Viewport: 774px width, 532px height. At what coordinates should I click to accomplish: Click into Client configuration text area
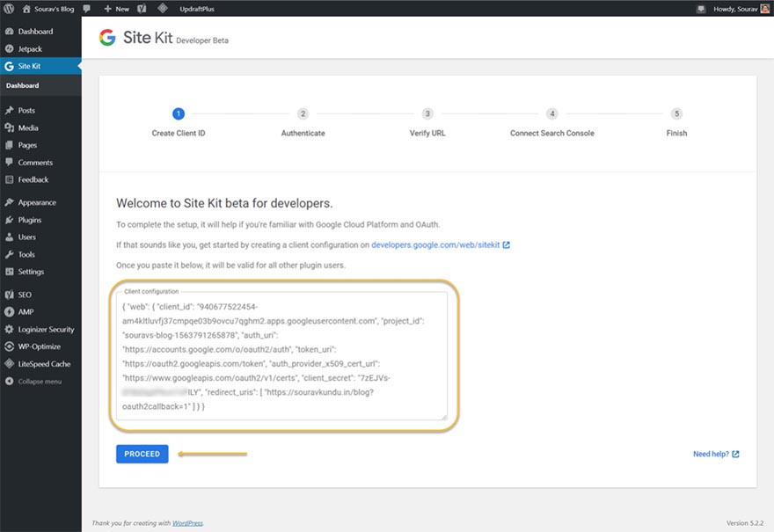coord(282,356)
